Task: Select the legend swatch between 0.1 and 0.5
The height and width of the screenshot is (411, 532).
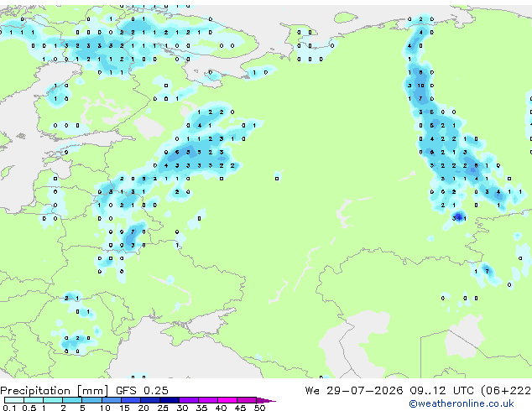Action: pyautogui.click(x=14, y=400)
